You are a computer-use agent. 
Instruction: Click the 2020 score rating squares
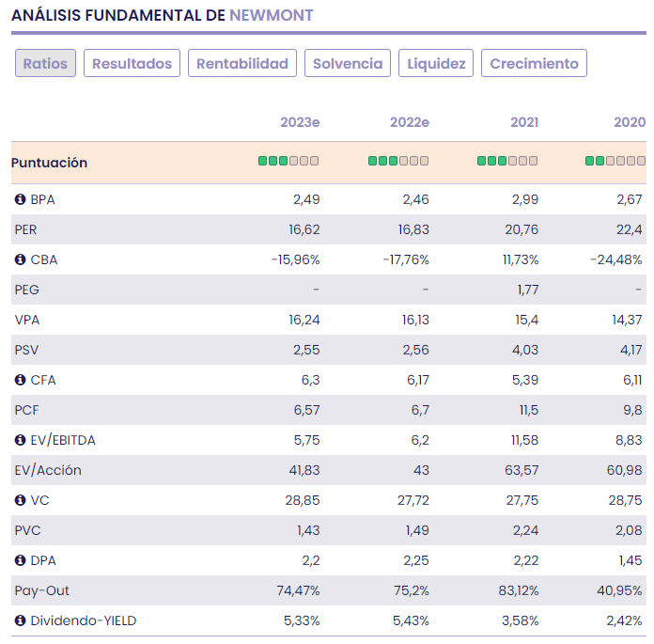coord(615,161)
